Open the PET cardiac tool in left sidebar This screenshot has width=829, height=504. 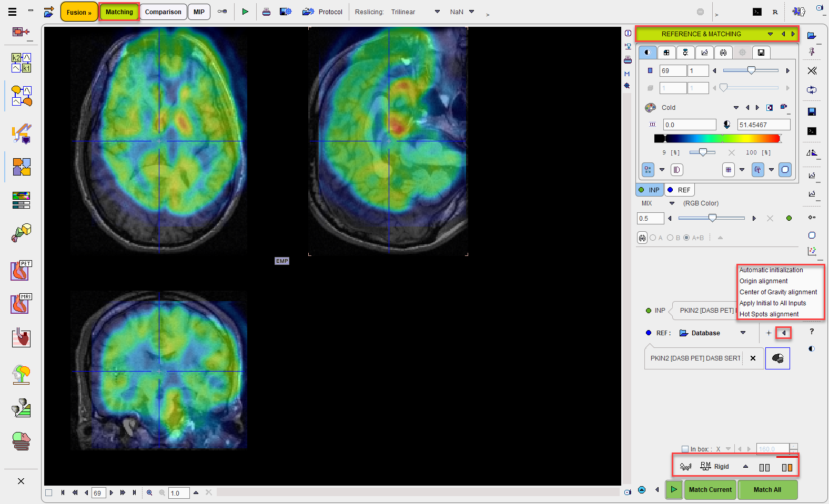click(22, 270)
